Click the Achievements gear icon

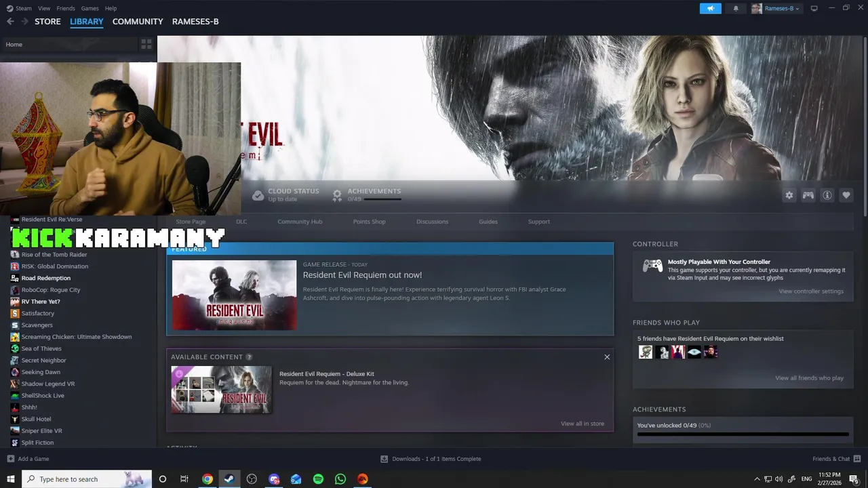337,195
